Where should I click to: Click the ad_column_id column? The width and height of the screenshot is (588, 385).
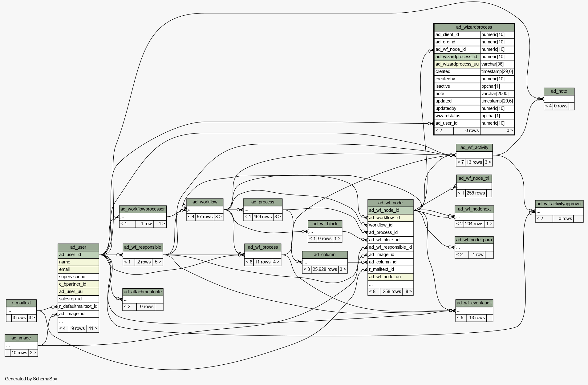pos(390,262)
